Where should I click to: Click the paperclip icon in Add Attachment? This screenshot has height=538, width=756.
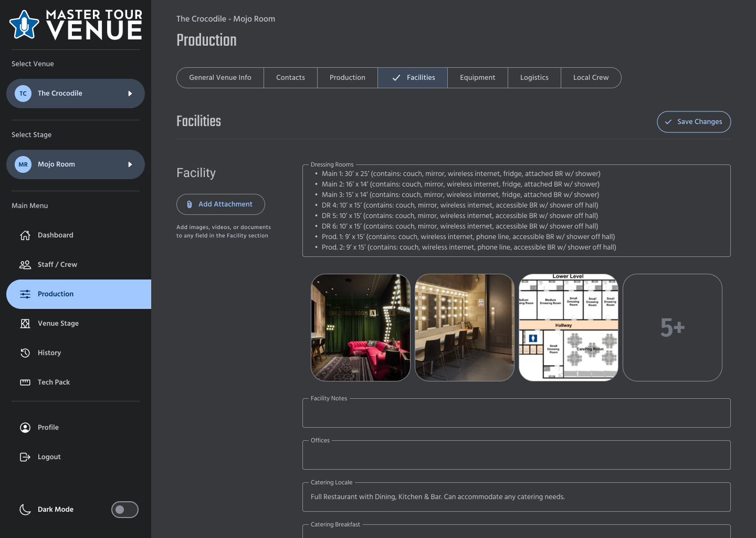click(190, 204)
